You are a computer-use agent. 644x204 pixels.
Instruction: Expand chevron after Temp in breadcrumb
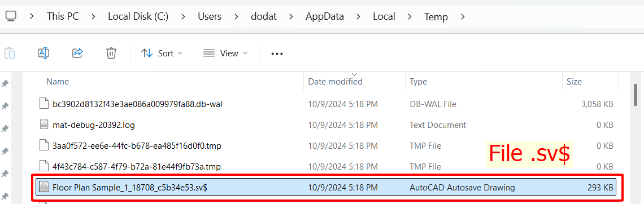[463, 17]
